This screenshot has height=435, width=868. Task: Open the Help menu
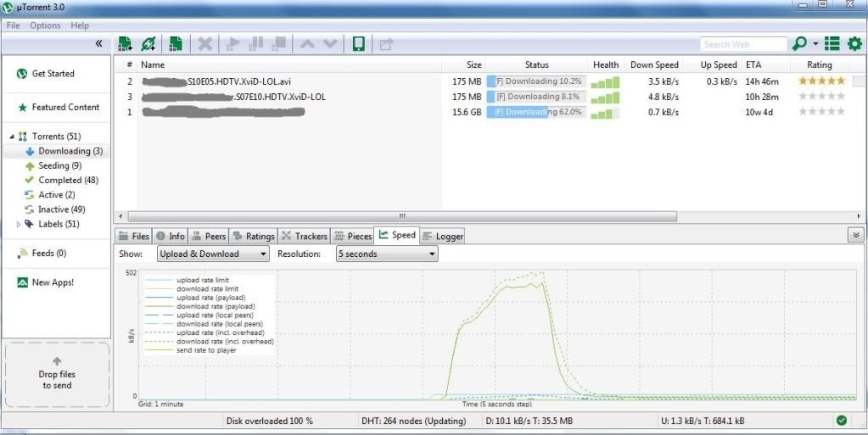tap(80, 25)
